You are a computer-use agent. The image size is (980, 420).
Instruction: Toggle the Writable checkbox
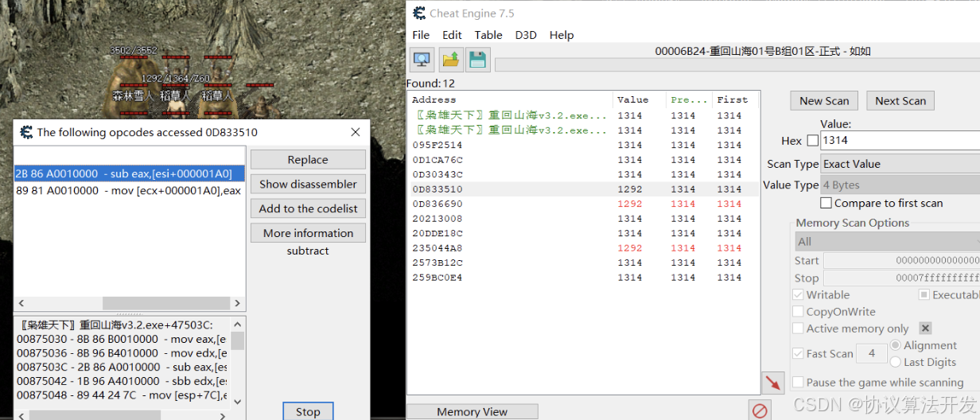(x=799, y=294)
